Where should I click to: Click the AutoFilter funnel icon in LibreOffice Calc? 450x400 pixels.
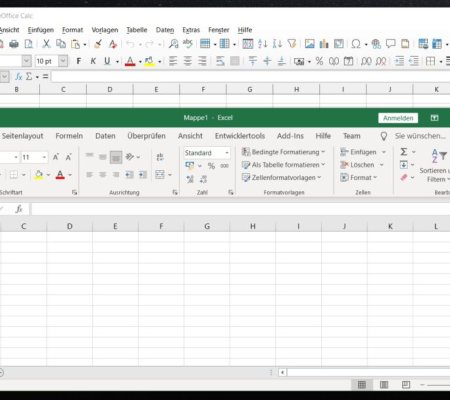coord(292,44)
